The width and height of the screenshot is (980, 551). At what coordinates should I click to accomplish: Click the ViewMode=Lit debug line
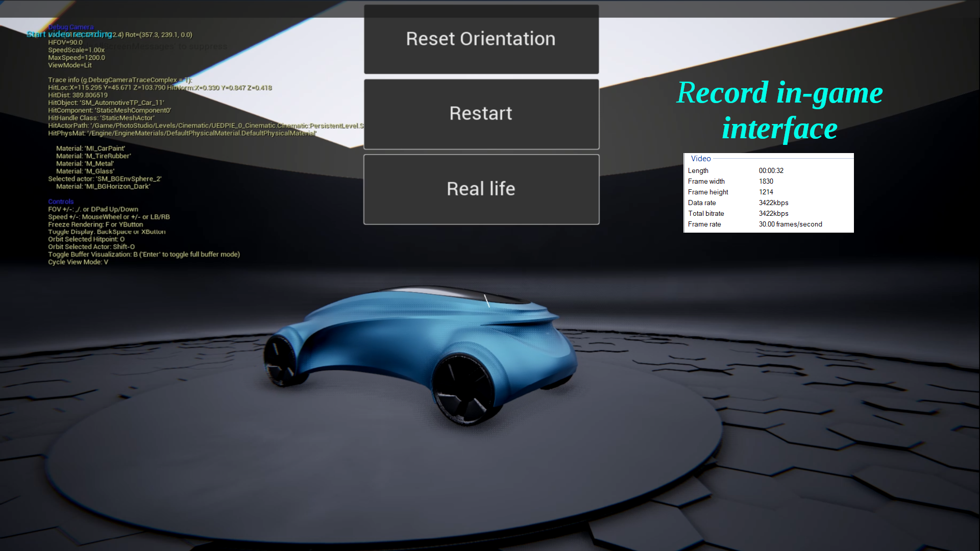click(x=70, y=65)
